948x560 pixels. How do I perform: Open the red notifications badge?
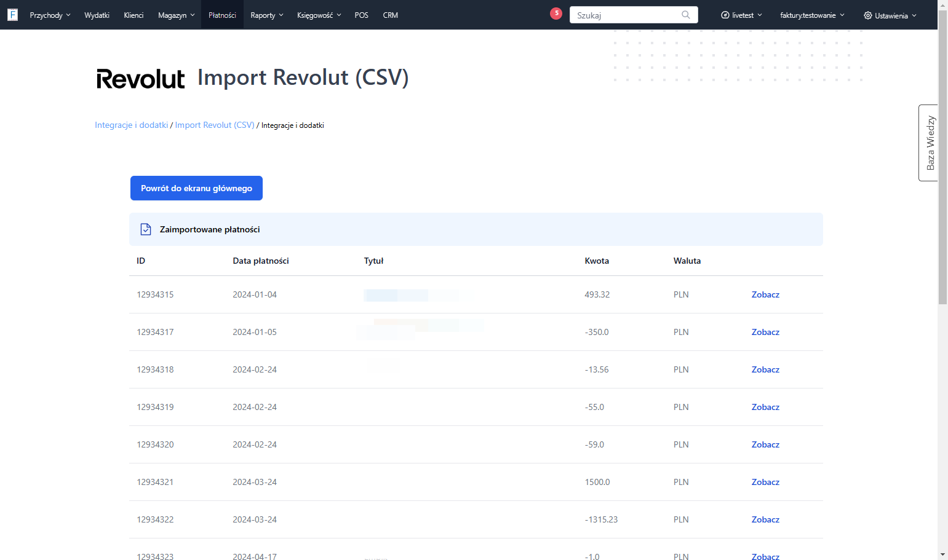coord(556,14)
